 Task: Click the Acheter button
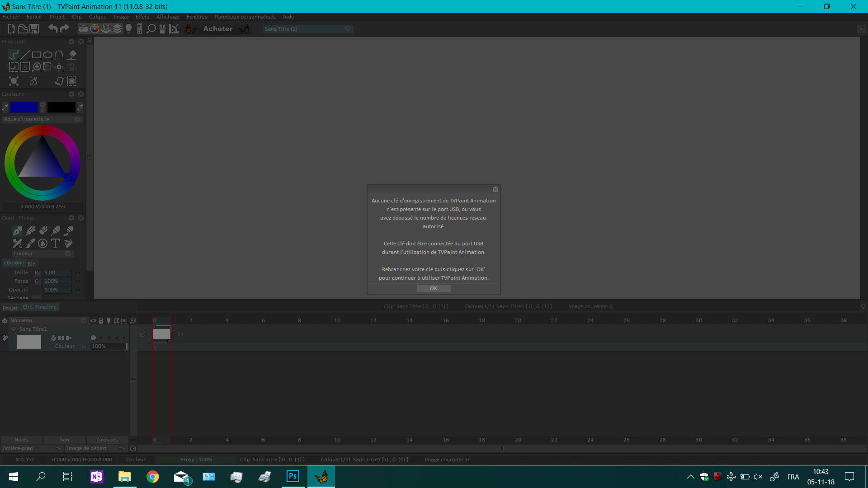click(x=218, y=29)
